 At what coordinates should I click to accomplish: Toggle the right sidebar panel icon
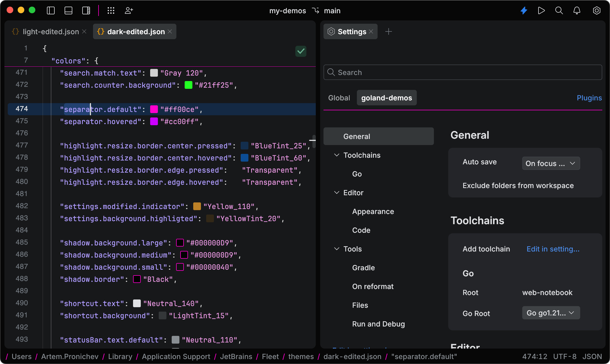coord(86,10)
